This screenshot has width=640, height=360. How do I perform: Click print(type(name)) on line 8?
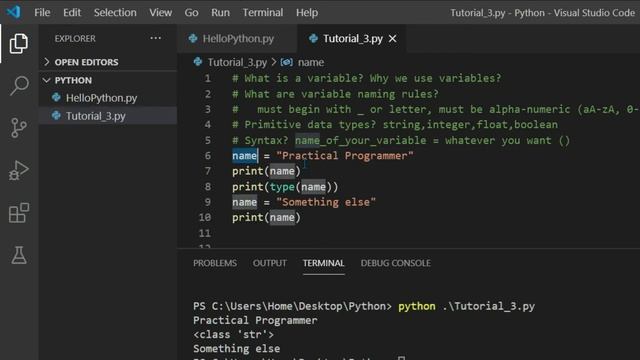pos(285,187)
